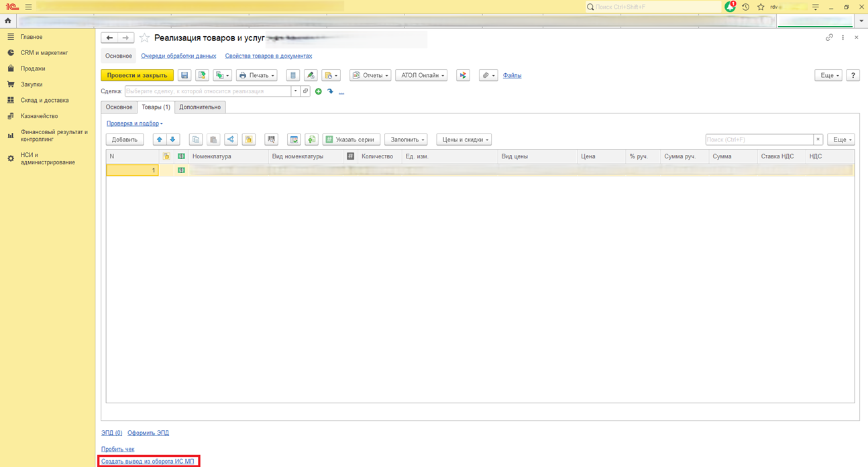Screen dimensions: 868x467
Task: Open the create-based-on dropdown icon
Action: (222, 75)
